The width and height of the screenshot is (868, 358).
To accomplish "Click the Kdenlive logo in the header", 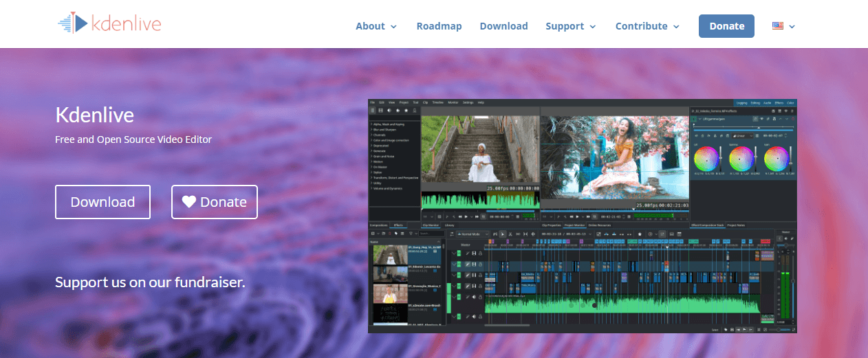I will [x=109, y=24].
